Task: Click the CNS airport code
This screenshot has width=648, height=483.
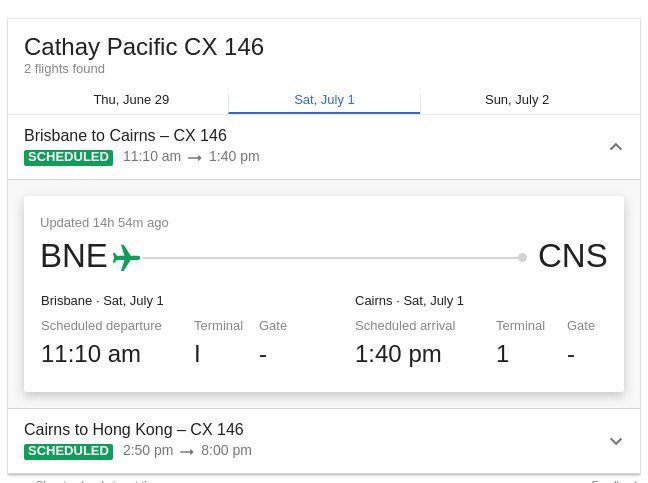Action: click(573, 256)
